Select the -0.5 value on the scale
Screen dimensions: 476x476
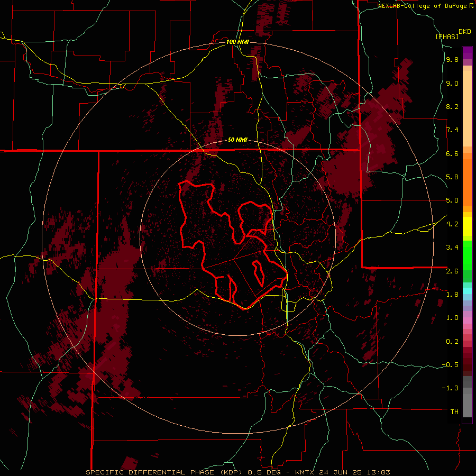coord(451,364)
